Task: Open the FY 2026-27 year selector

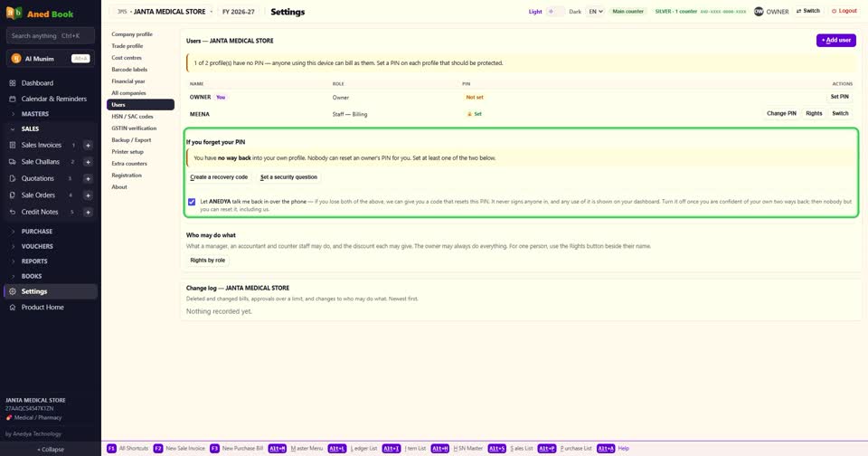Action: (x=239, y=12)
